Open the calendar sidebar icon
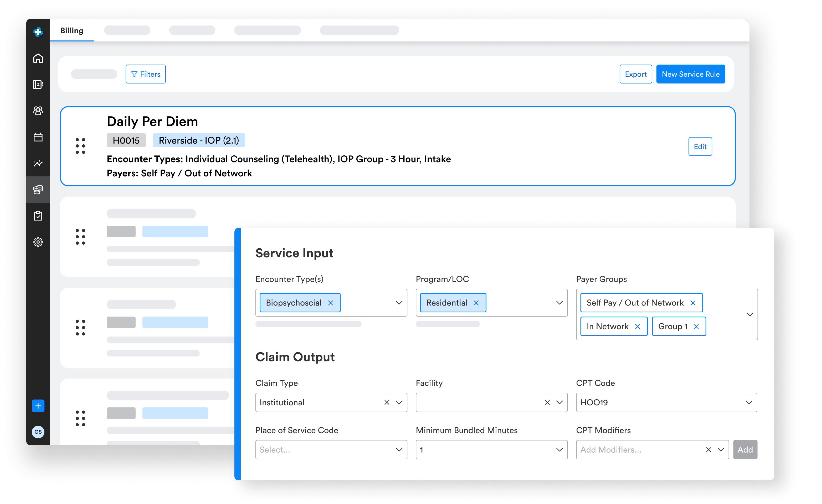This screenshot has width=822, height=504. [38, 137]
